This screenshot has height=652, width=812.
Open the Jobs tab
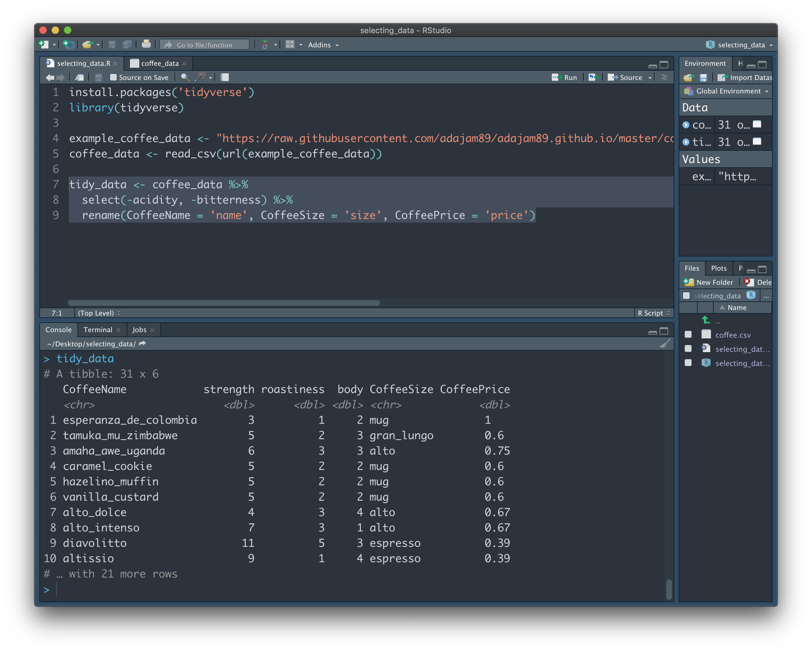pyautogui.click(x=139, y=330)
